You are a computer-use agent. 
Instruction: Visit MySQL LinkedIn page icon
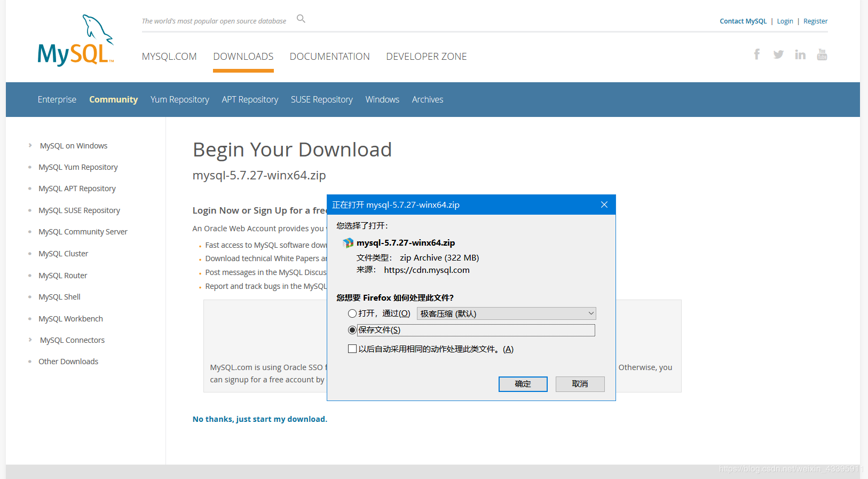pyautogui.click(x=800, y=54)
